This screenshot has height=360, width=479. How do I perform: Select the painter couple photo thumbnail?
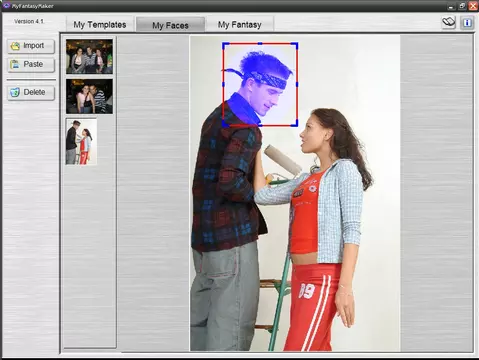tap(81, 142)
